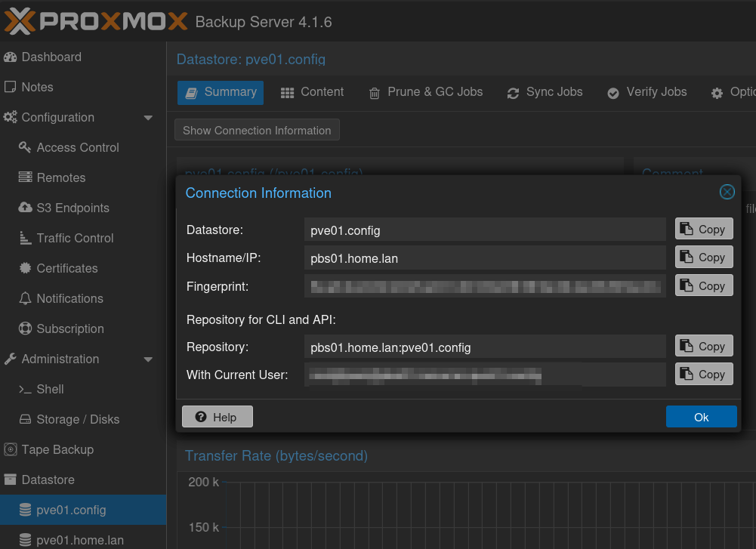The height and width of the screenshot is (549, 756).
Task: Select the pve01.home.lan datastore
Action: click(79, 540)
